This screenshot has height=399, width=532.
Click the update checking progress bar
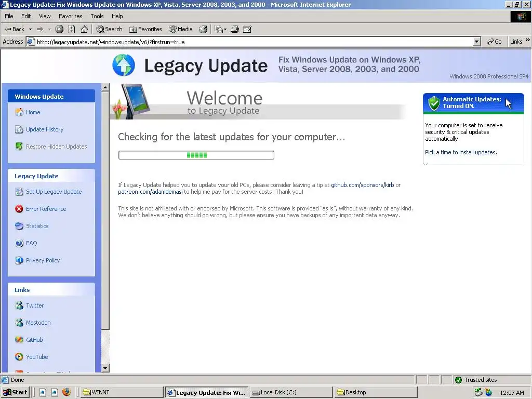click(x=196, y=155)
